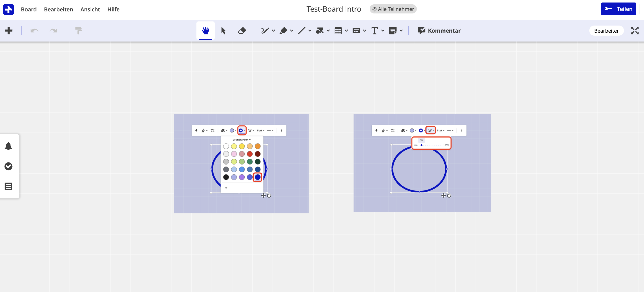Toggle the tasks checkmark panel
Screen dimensions: 644x292
8,166
